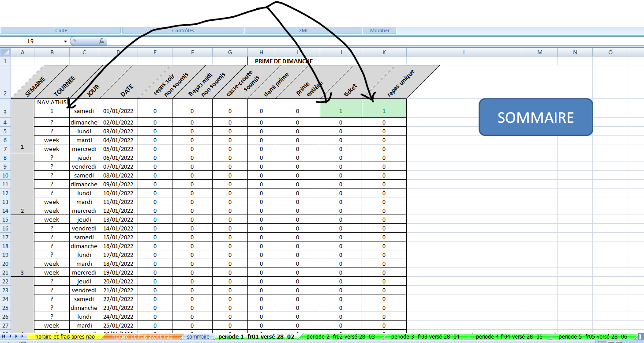This screenshot has width=644, height=343.
Task: Switch to 'periode 4 fr04 versé 28 05' tab
Action: tap(509, 336)
